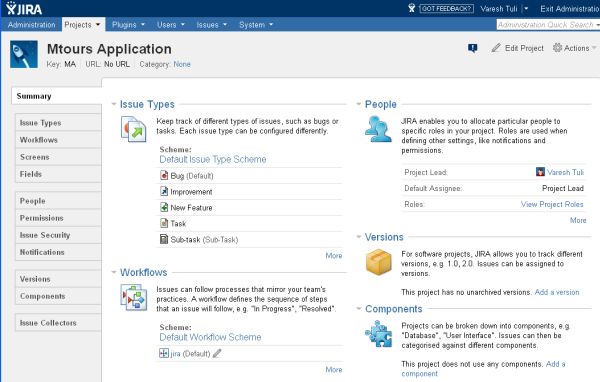This screenshot has height=382, width=600.
Task: Click Varesh Tuli's avatar by Project Lead
Action: 540,172
